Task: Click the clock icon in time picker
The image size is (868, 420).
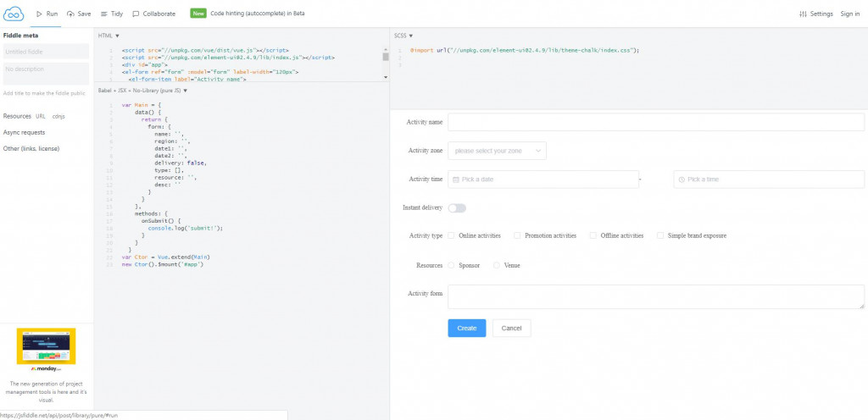Action: pos(682,180)
